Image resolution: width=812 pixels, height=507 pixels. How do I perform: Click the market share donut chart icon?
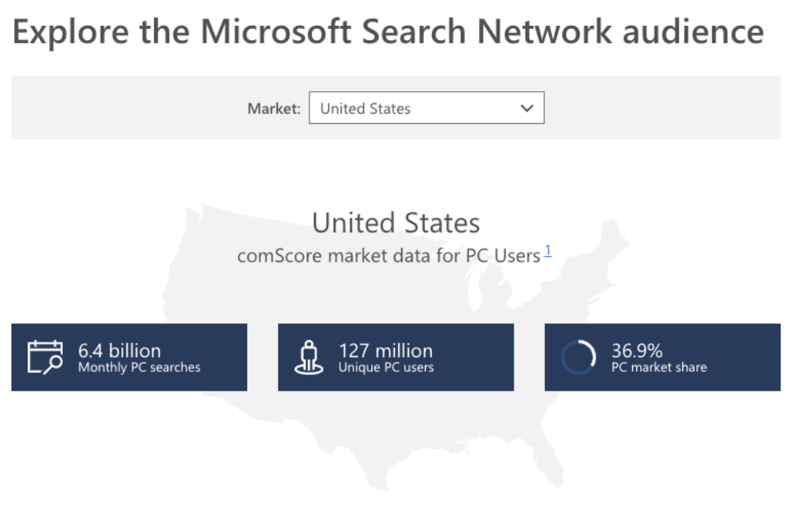point(579,358)
